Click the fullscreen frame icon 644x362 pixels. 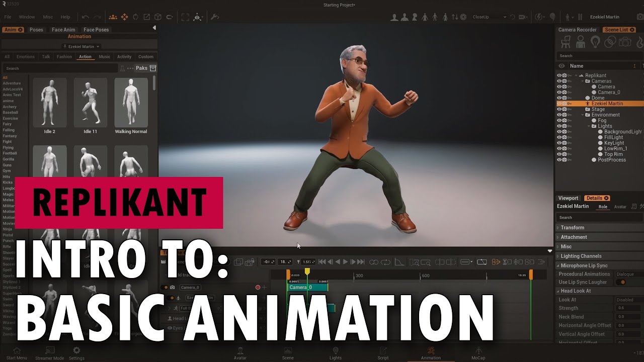click(185, 17)
